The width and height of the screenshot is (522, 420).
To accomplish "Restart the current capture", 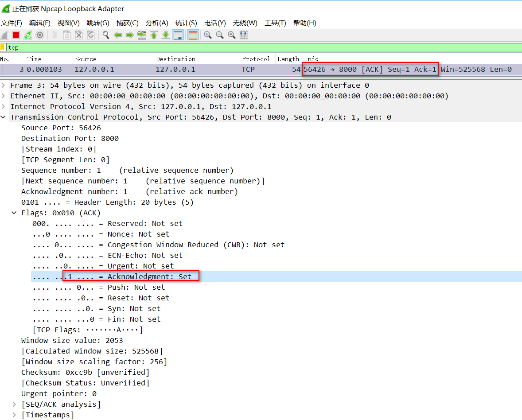I will point(28,35).
